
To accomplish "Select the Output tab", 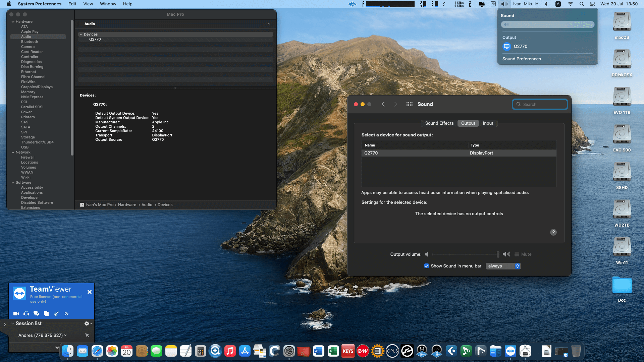I will click(x=468, y=123).
